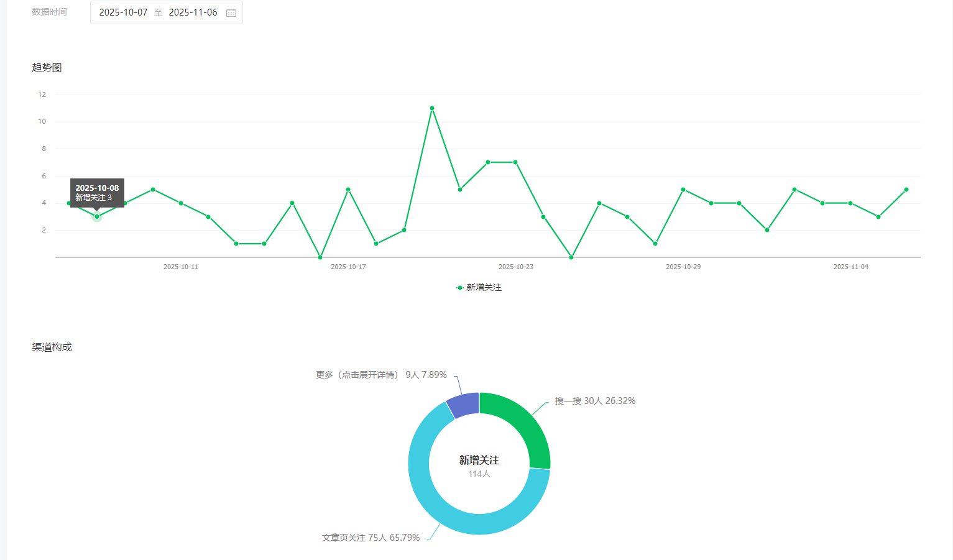Select the highlighted 2025-10-08 data point
The width and height of the screenshot is (953, 560).
97,217
